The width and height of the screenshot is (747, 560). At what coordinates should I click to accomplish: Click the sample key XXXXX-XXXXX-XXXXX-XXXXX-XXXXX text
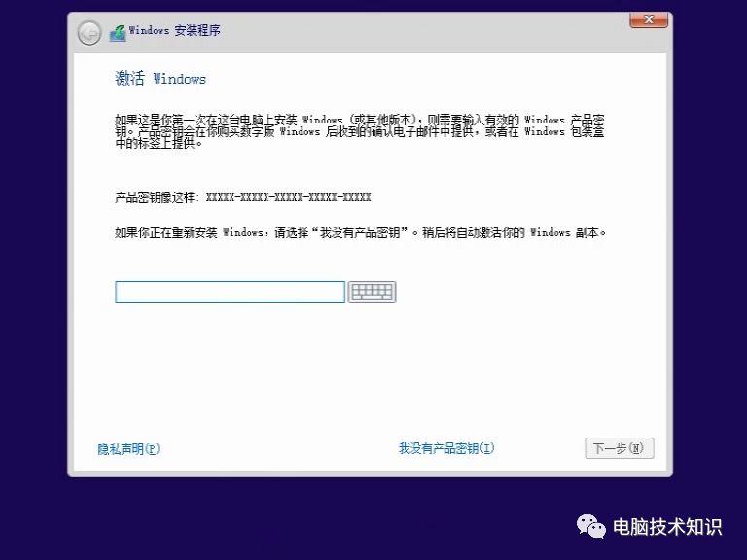click(x=288, y=197)
